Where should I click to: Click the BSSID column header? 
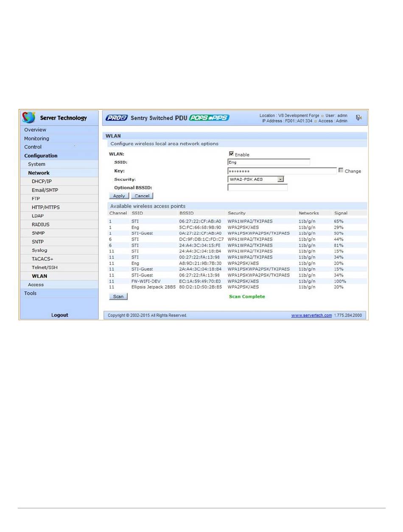[187, 213]
